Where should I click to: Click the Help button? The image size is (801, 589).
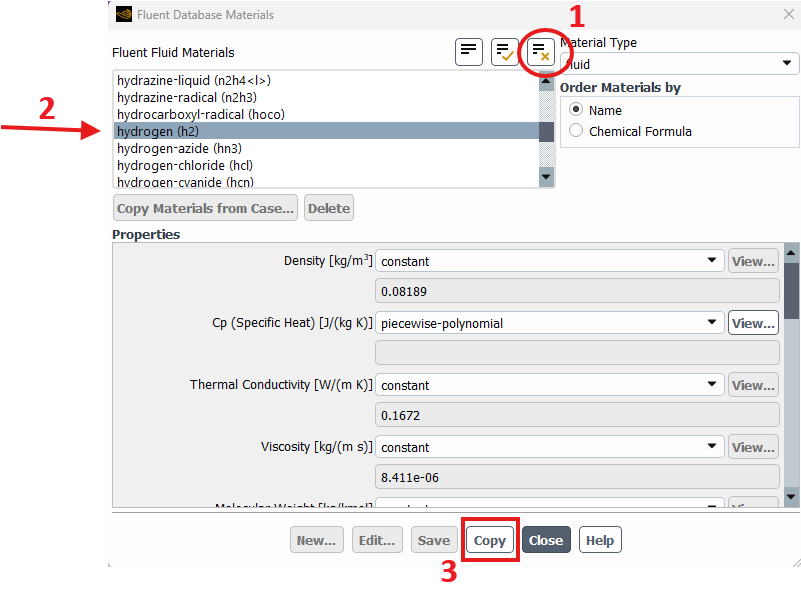(x=600, y=540)
